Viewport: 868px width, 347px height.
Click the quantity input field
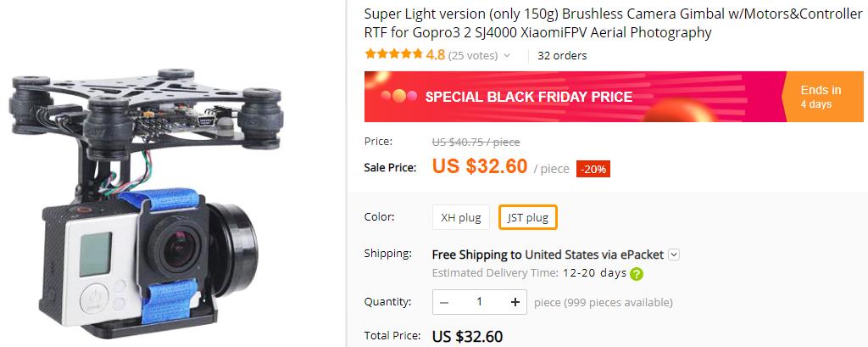coord(479,302)
